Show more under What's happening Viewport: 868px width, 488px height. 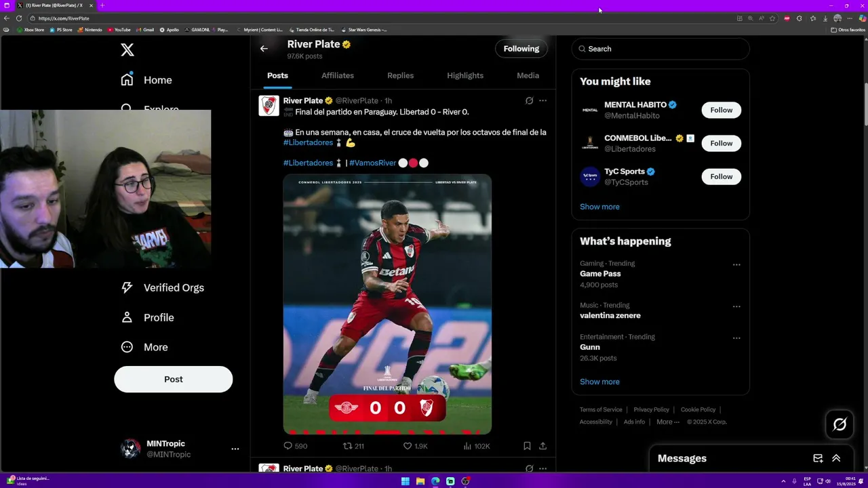pos(599,382)
